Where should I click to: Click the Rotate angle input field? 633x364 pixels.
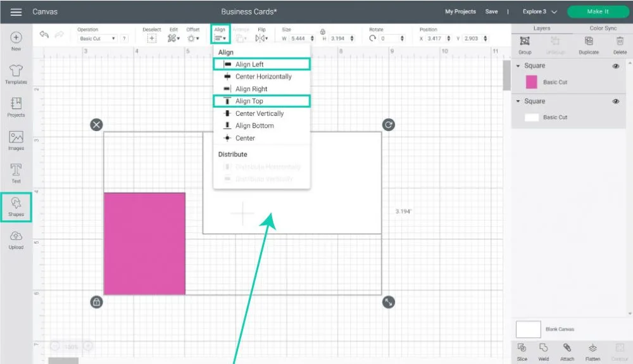389,39
